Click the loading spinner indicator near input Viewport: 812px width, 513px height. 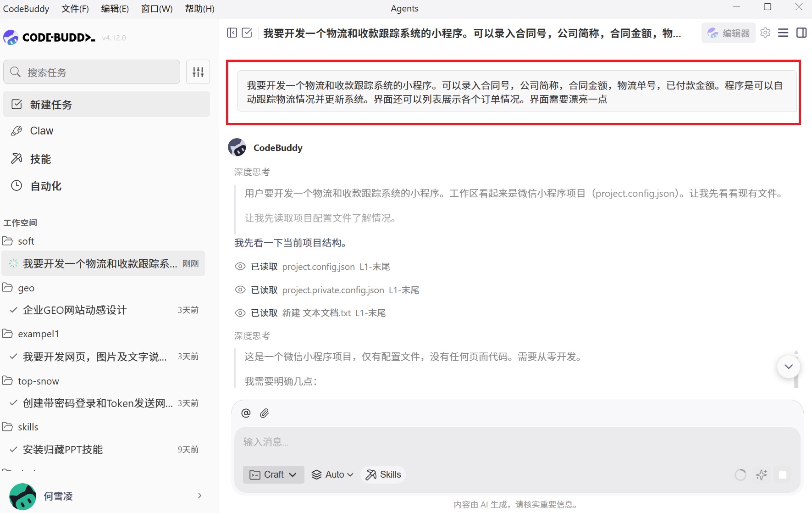tap(740, 474)
